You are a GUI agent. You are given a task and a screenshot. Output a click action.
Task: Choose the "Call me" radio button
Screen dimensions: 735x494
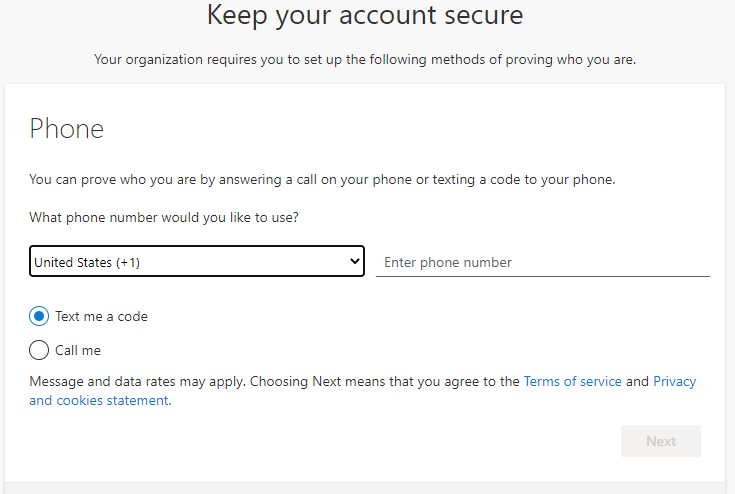39,350
